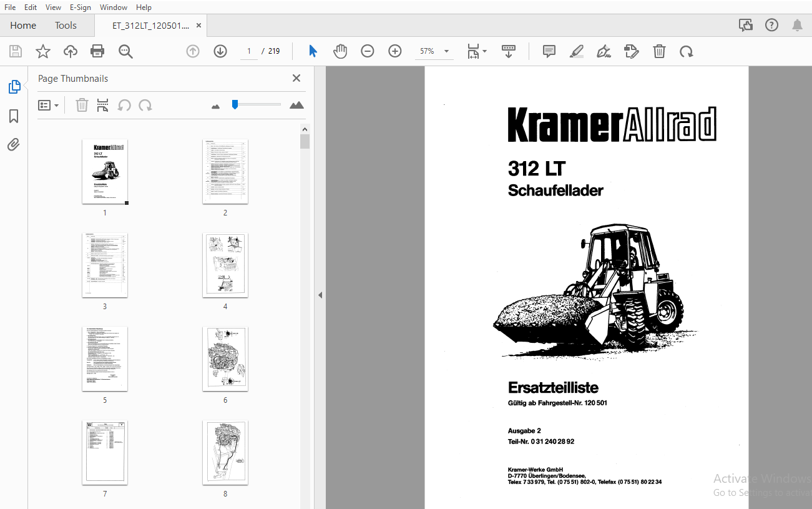Select page 2 thumbnail

(x=225, y=171)
